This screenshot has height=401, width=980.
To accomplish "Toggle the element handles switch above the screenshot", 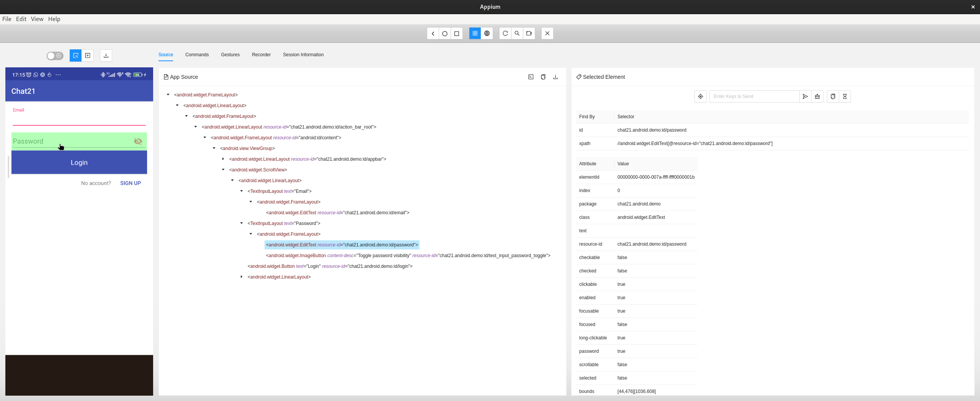I will (55, 55).
